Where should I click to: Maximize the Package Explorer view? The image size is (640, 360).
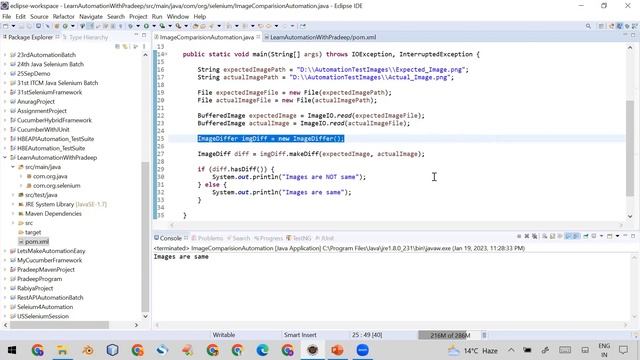[144, 36]
